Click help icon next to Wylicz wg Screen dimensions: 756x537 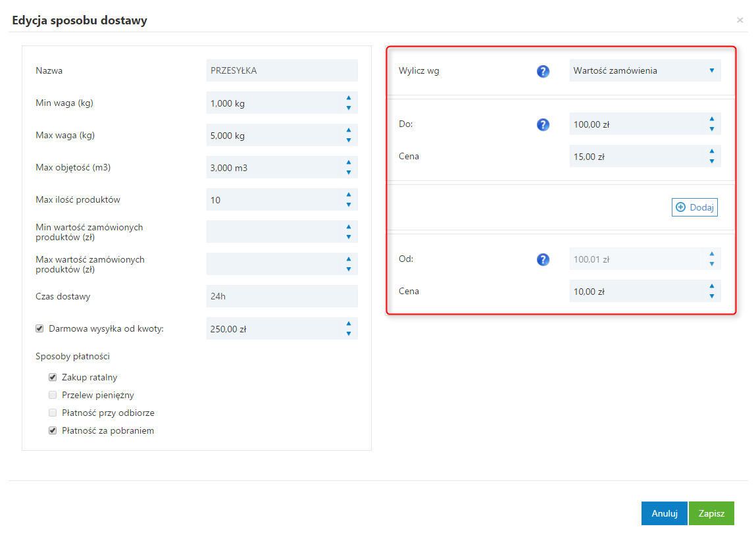[543, 71]
